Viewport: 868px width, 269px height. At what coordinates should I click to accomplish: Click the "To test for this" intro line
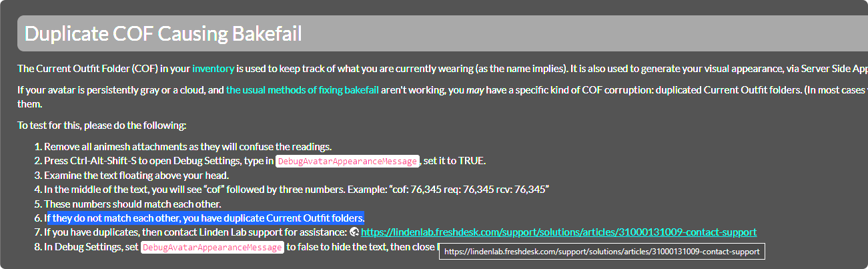click(x=102, y=125)
